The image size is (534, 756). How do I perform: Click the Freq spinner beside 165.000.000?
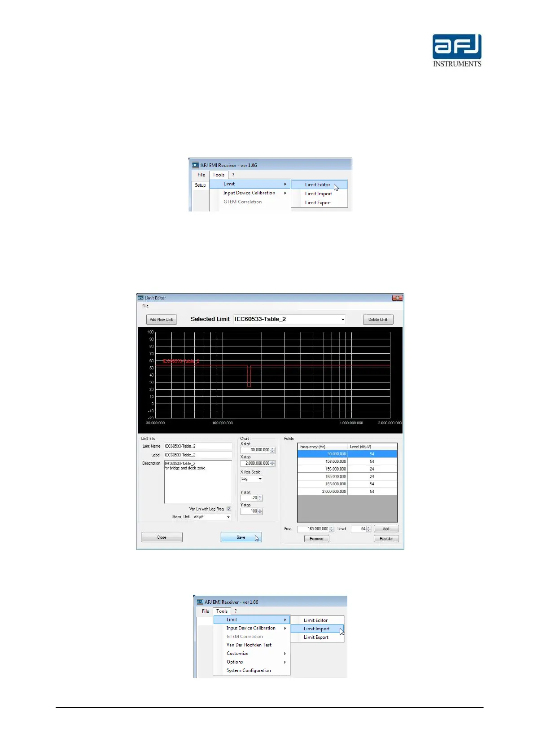(x=332, y=529)
